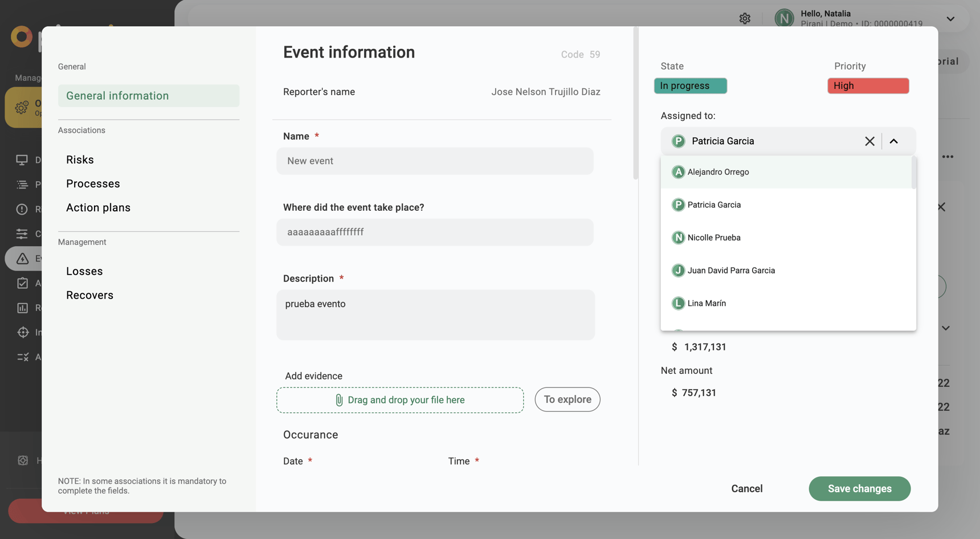Viewport: 980px width, 539px height.
Task: Open the Dashboard monitor icon in the sidebar
Action: point(23,160)
